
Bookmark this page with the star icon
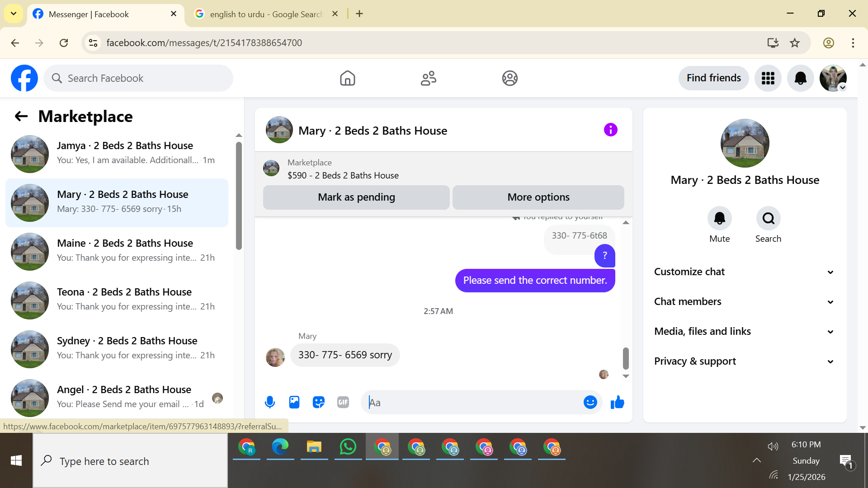[x=794, y=43]
